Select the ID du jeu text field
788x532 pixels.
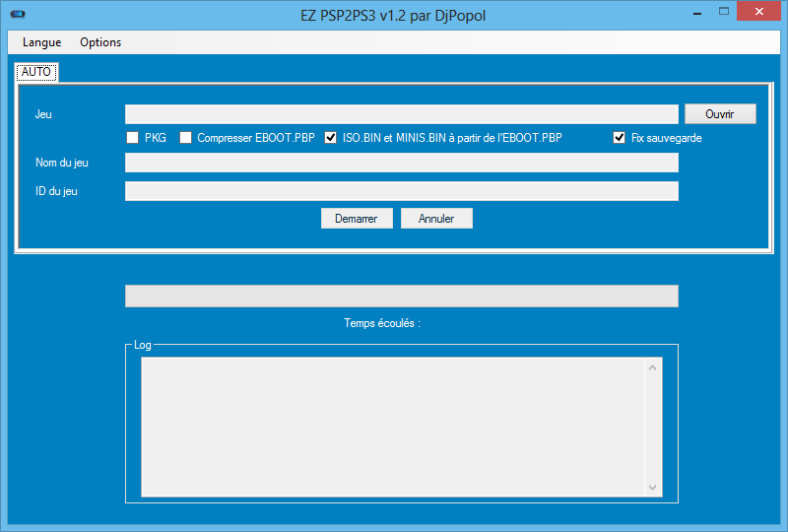click(401, 191)
